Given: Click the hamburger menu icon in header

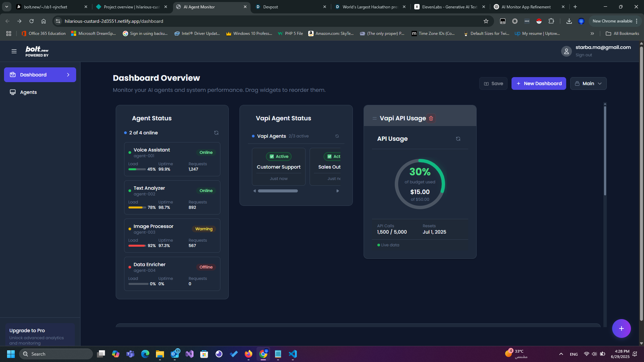Looking at the screenshot, I should (x=14, y=51).
